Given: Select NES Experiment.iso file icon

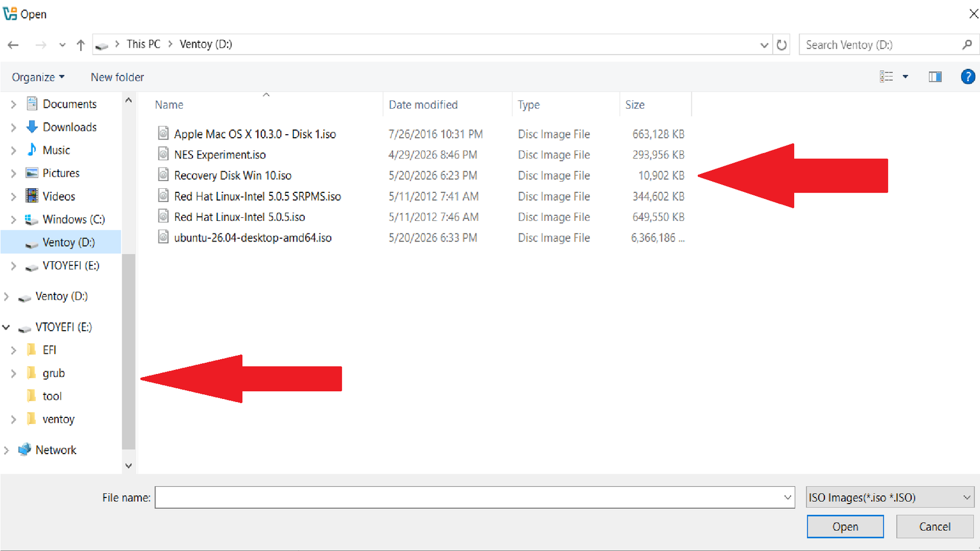Looking at the screenshot, I should point(163,154).
